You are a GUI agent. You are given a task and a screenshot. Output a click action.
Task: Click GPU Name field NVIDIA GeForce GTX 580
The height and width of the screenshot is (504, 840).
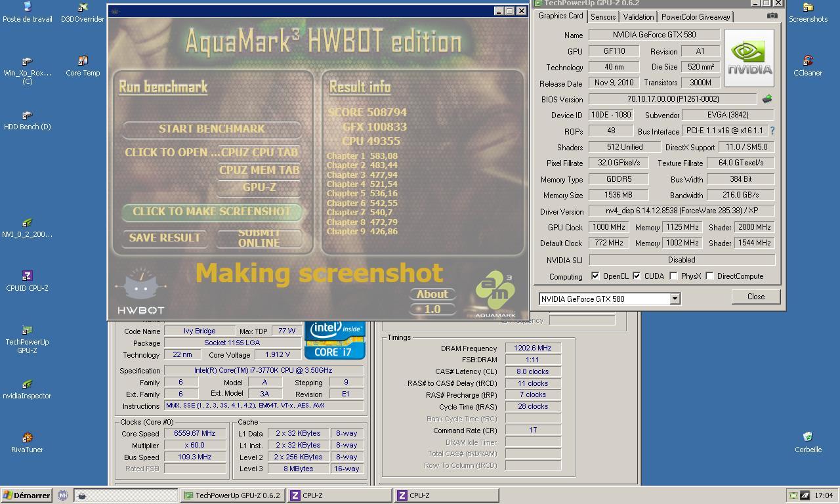click(654, 35)
